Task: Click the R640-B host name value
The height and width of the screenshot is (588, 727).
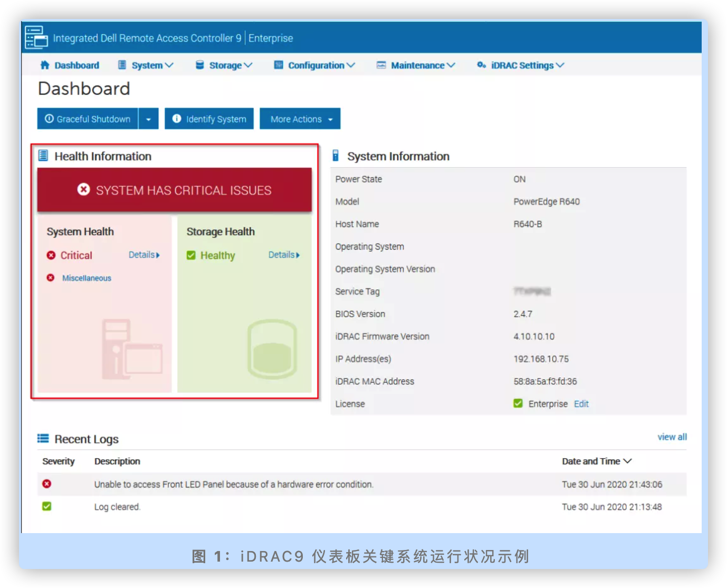Action: pyautogui.click(x=528, y=224)
